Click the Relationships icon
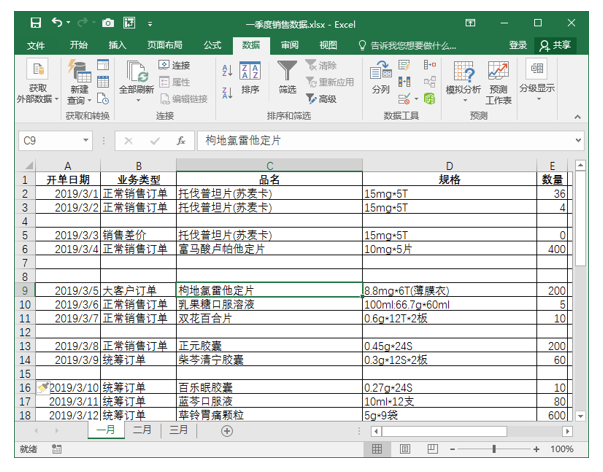 (x=430, y=82)
